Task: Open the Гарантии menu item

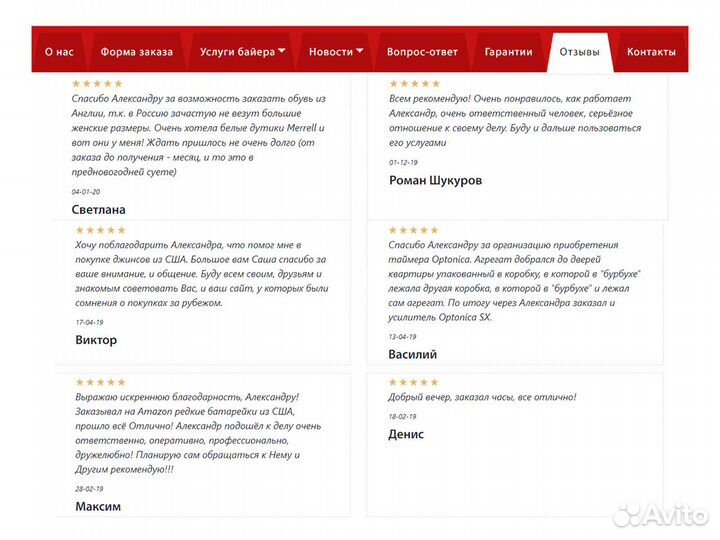Action: (x=508, y=52)
